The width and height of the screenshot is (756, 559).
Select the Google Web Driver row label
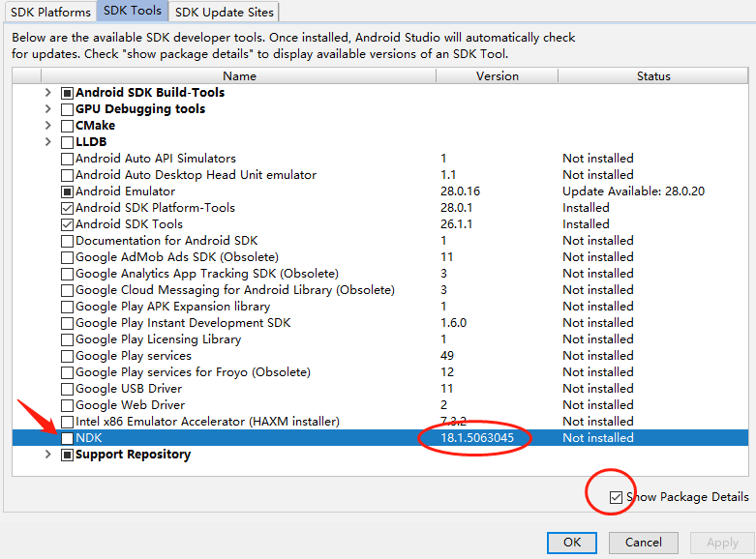[x=130, y=405]
